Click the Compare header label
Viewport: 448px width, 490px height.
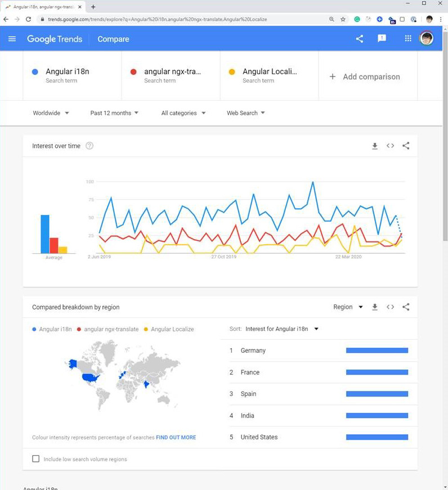pyautogui.click(x=113, y=39)
